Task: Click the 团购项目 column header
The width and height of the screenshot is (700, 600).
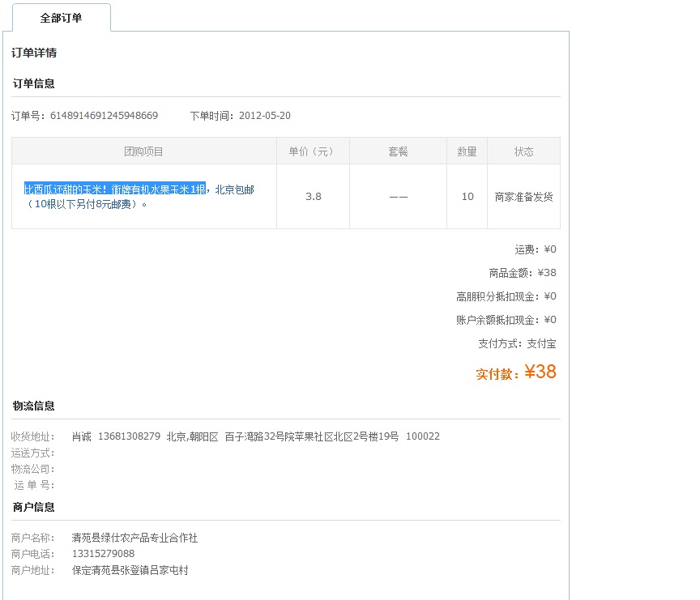Action: 143,151
